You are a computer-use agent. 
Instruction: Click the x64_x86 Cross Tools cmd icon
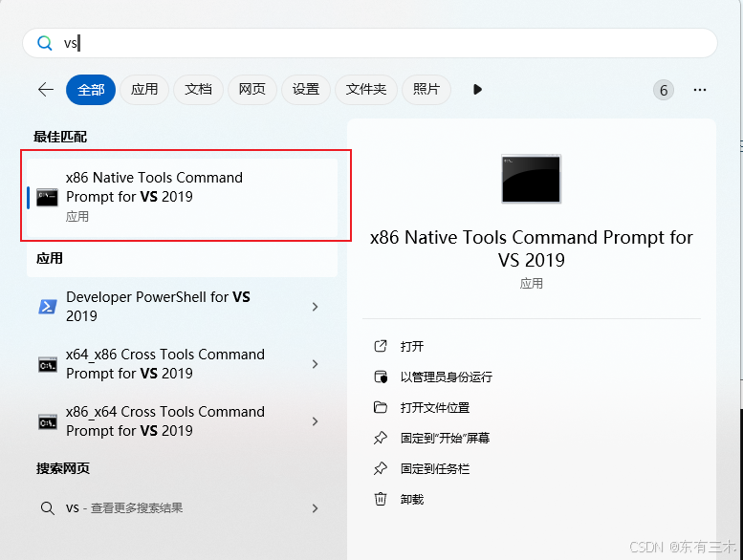tap(48, 364)
